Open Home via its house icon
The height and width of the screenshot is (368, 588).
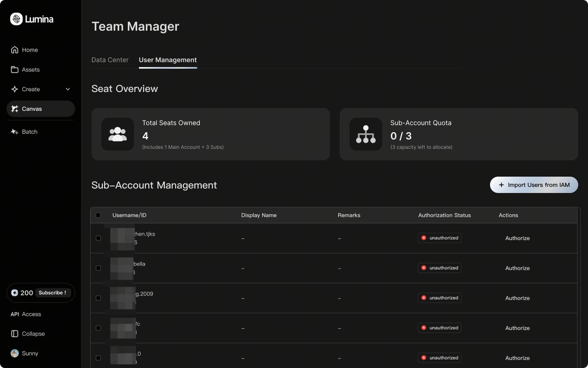coord(15,50)
